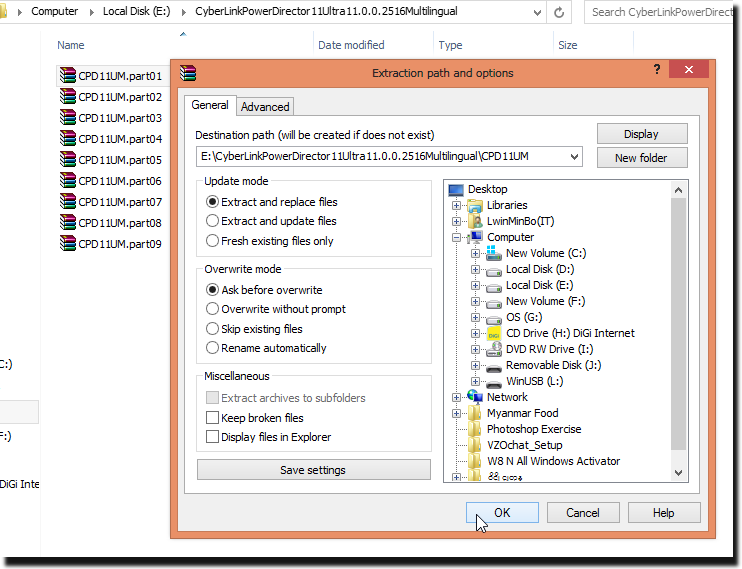Switch to the Advanced tab
This screenshot has width=742, height=569.
(x=265, y=107)
